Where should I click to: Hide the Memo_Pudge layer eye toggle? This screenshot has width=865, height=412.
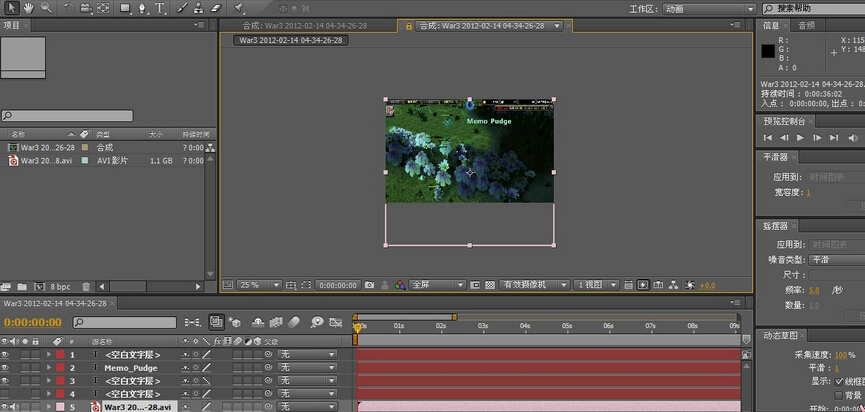tap(5, 367)
